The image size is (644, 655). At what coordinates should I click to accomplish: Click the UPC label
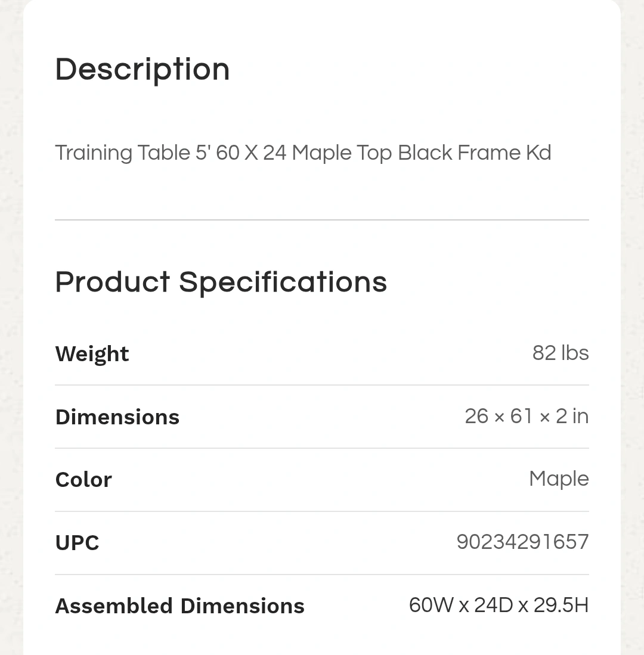(78, 542)
